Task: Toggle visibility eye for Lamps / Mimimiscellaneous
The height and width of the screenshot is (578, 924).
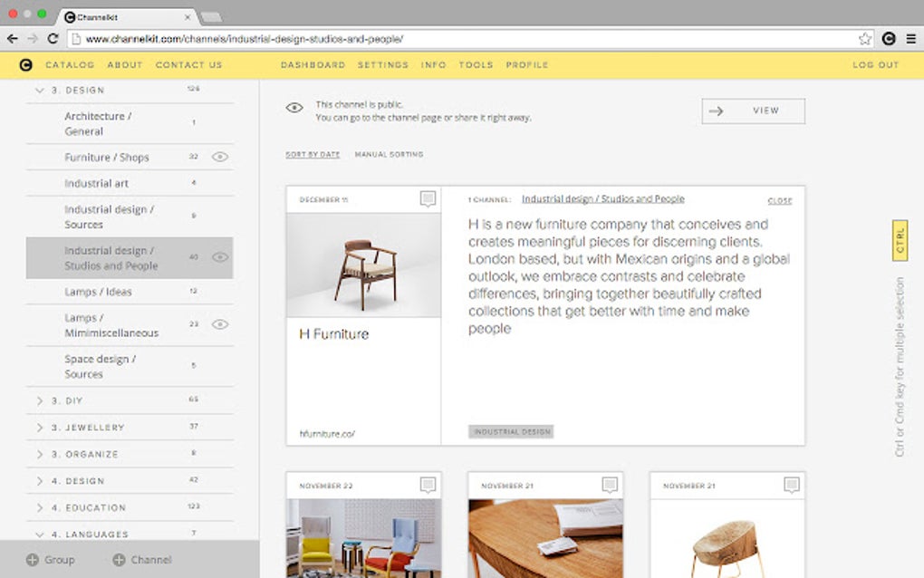Action: point(220,324)
